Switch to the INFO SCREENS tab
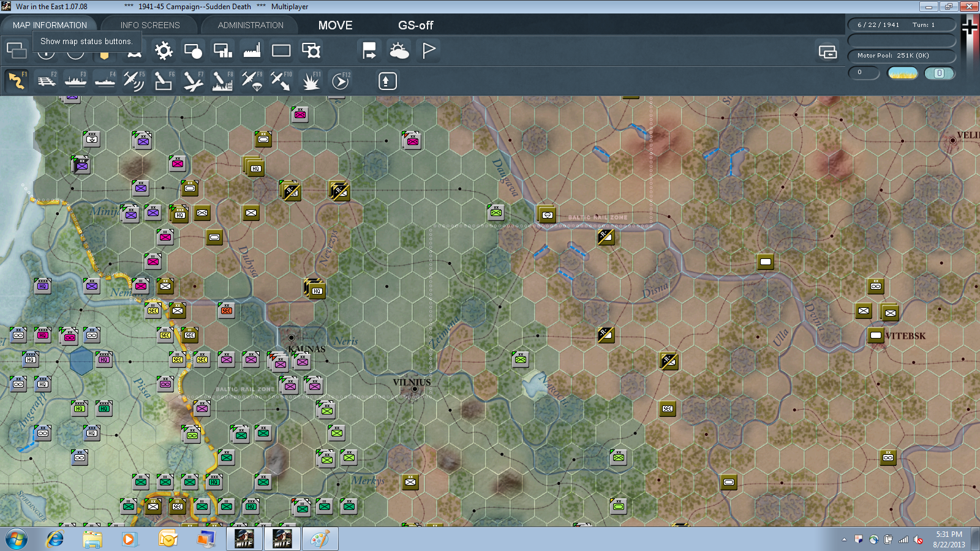The image size is (980, 551). coord(150,25)
